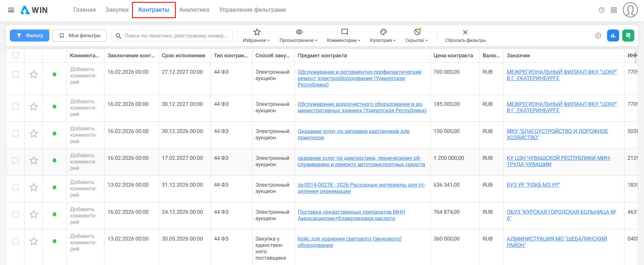Click the Сбросить фильтры cross icon
644x265 pixels.
pos(465,32)
